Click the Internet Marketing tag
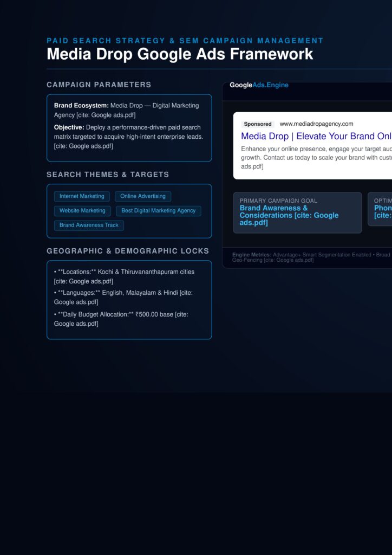392x555 pixels. (82, 196)
